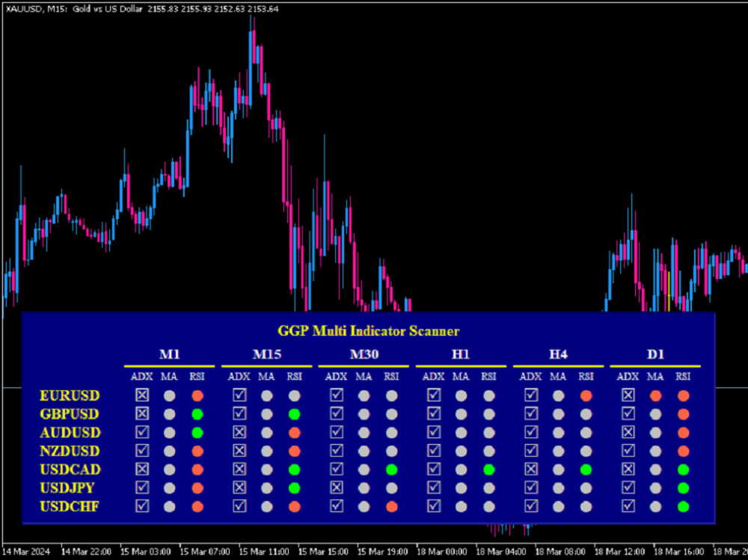Viewport: 748px width, 560px height.
Task: Toggle USDJPY ADX checkbox under M30
Action: pos(337,487)
